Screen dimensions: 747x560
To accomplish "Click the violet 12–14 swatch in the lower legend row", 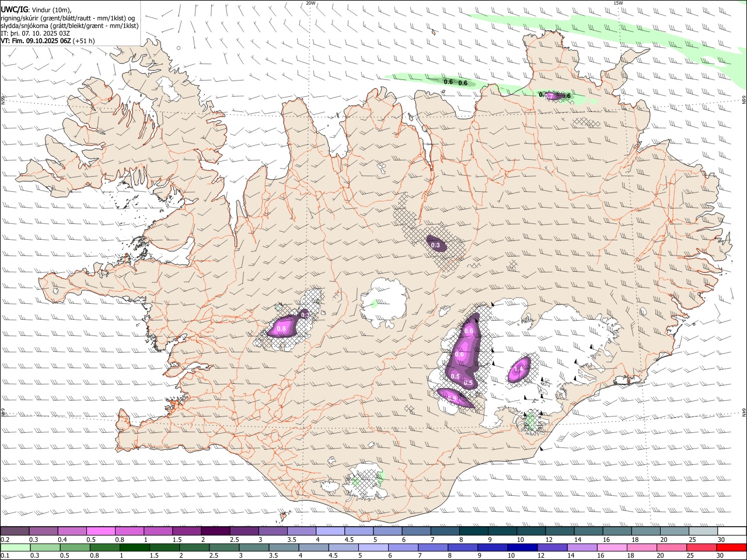I will pyautogui.click(x=552, y=547).
